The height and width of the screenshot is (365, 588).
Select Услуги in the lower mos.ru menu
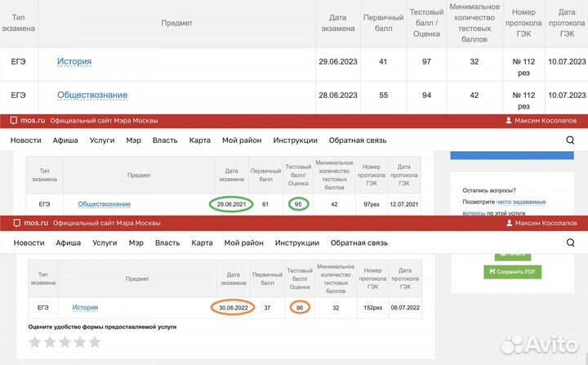click(x=105, y=243)
